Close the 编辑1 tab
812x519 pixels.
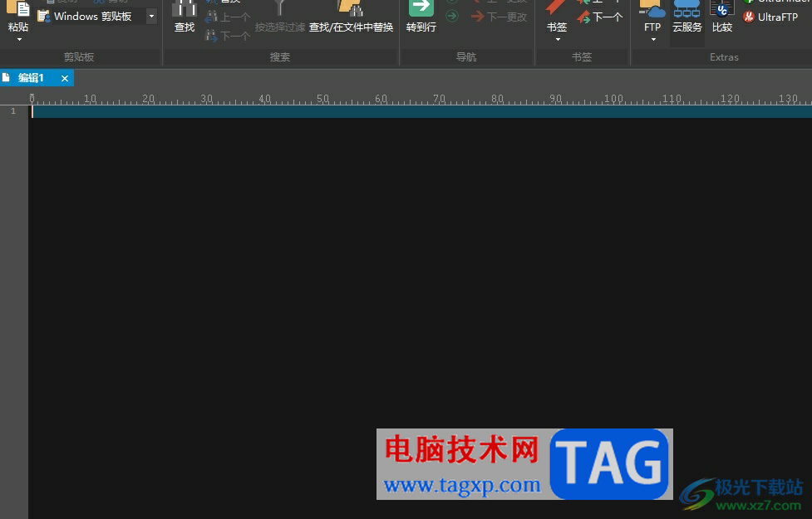[x=65, y=78]
